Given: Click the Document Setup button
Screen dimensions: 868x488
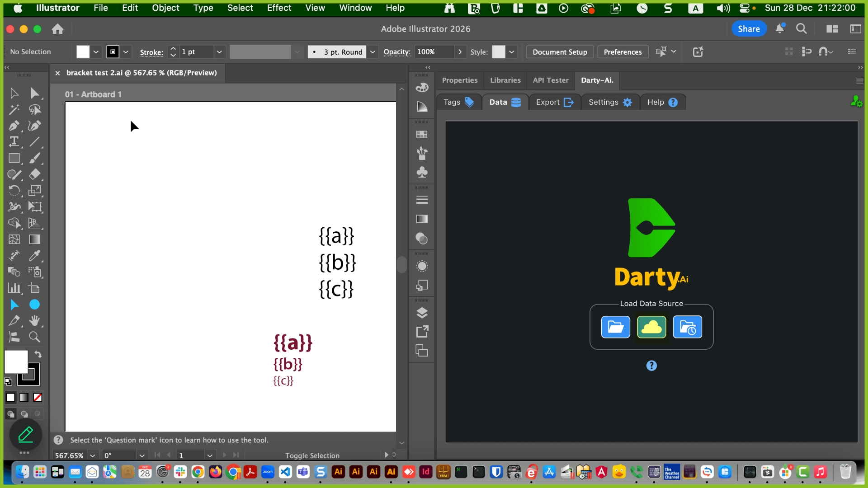Looking at the screenshot, I should click(560, 52).
